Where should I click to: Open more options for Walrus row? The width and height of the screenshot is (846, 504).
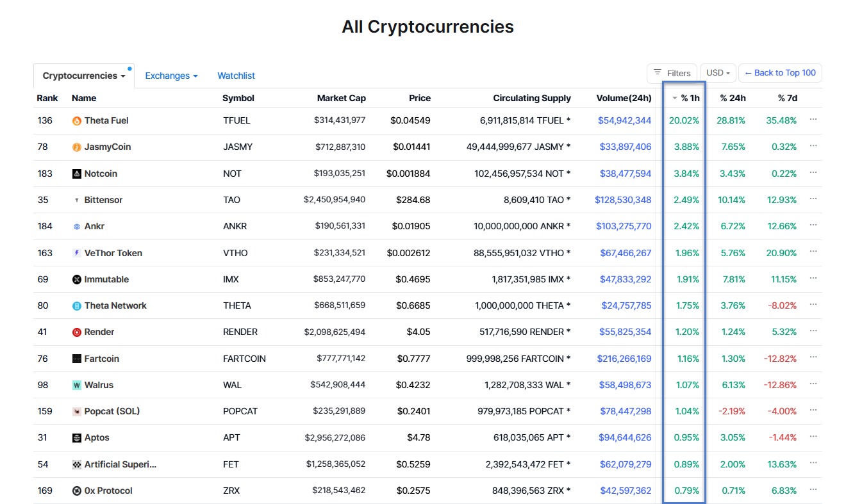tap(813, 384)
